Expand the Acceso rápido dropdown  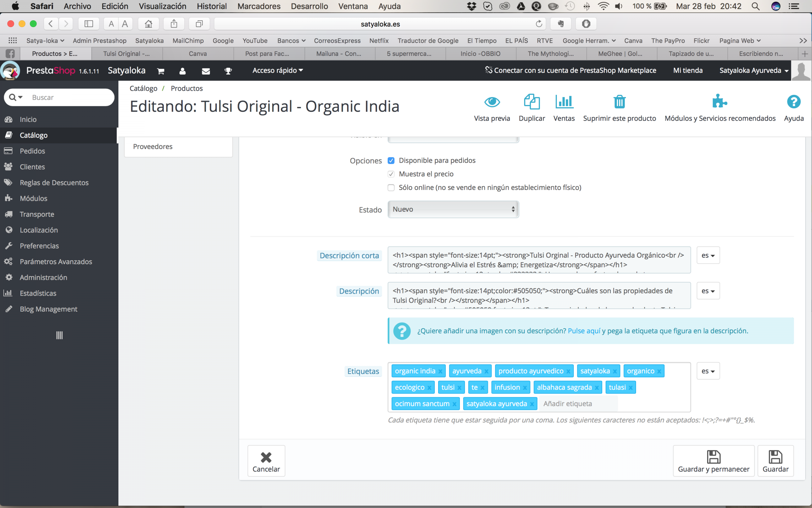tap(277, 70)
